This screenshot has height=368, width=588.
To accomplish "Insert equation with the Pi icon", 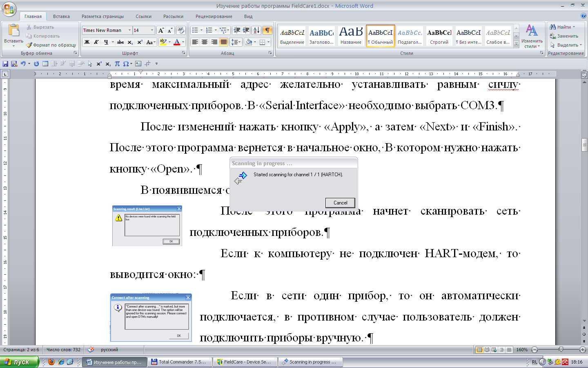I will tap(117, 64).
